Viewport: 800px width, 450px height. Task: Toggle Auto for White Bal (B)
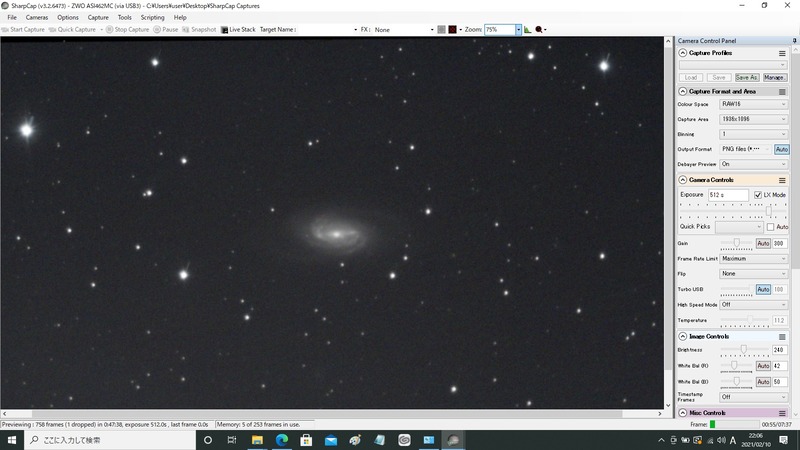pyautogui.click(x=763, y=382)
